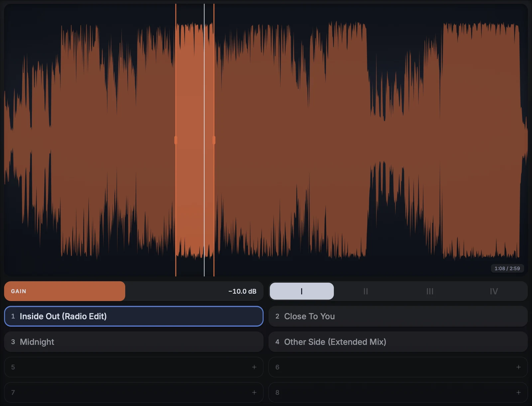Click the right loop region handle
The image size is (532, 406).
(x=214, y=140)
